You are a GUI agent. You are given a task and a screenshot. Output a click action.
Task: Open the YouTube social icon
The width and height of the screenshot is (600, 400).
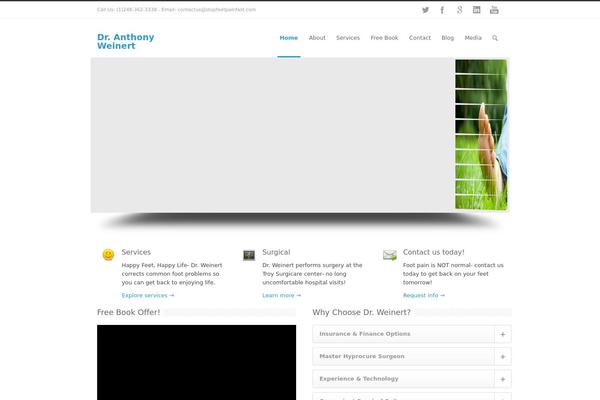tap(494, 10)
